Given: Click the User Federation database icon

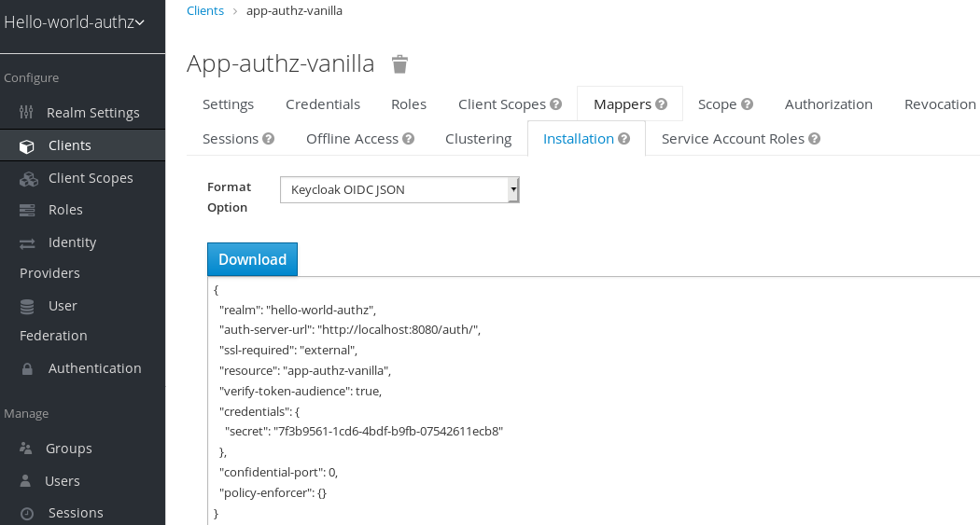Looking at the screenshot, I should tap(27, 306).
